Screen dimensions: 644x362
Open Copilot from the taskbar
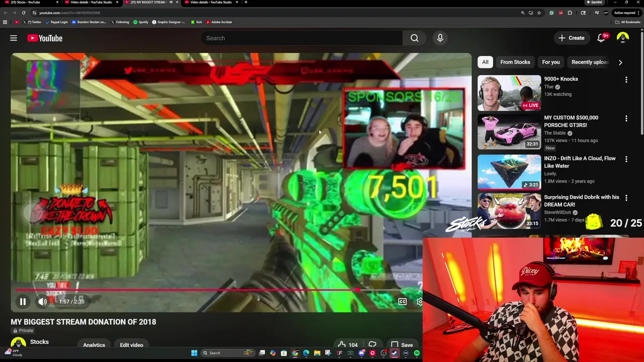[x=273, y=353]
